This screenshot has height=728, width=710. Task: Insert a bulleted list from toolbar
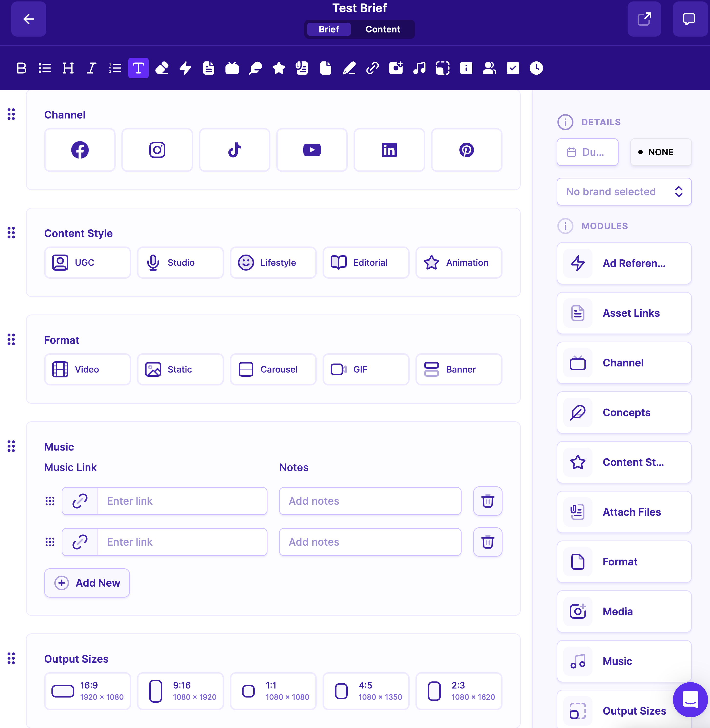(x=45, y=68)
